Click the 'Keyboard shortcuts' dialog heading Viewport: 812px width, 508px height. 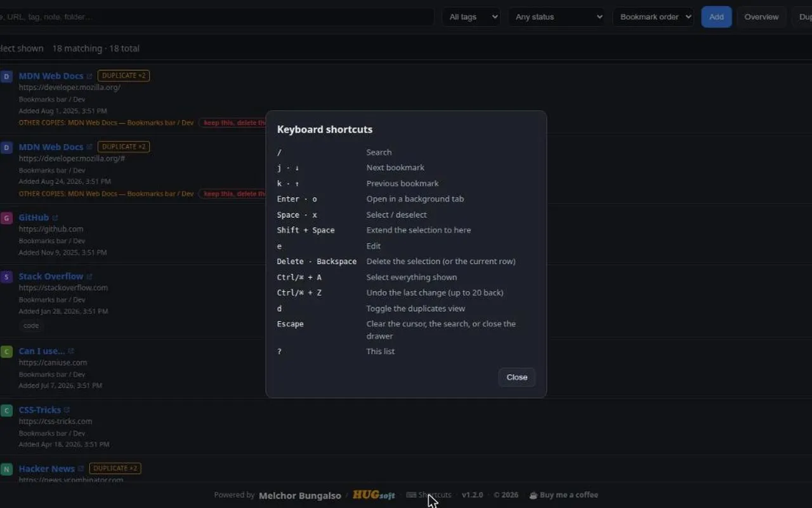point(325,130)
